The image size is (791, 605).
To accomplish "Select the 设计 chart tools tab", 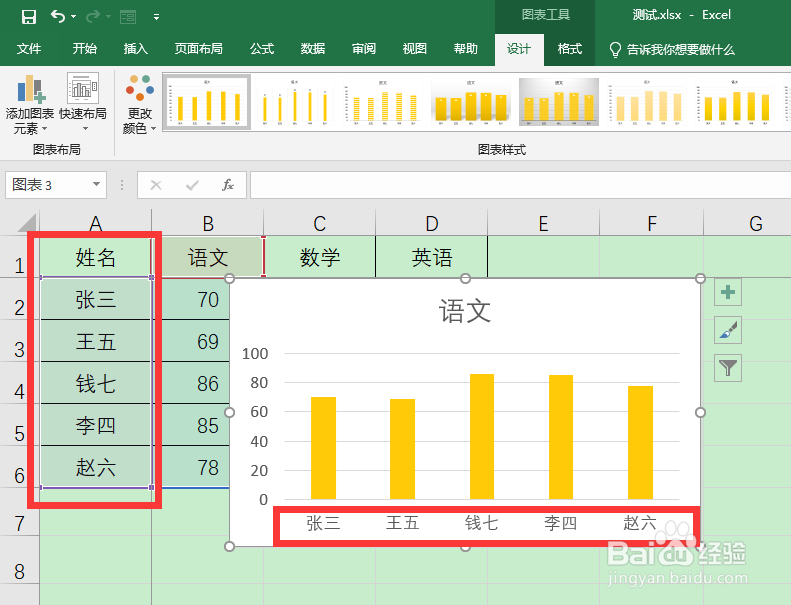I will pyautogui.click(x=519, y=49).
